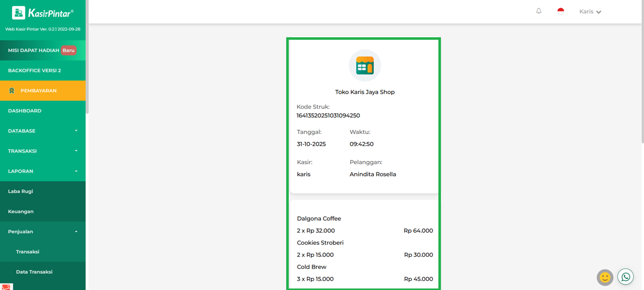Click the smiley feedback icon
Viewport: 644px width, 290px height.
tap(605, 277)
